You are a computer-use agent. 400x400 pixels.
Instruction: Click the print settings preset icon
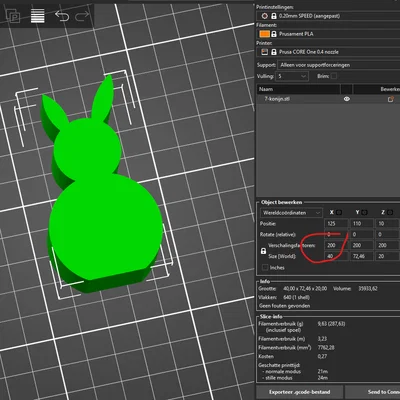(265, 16)
